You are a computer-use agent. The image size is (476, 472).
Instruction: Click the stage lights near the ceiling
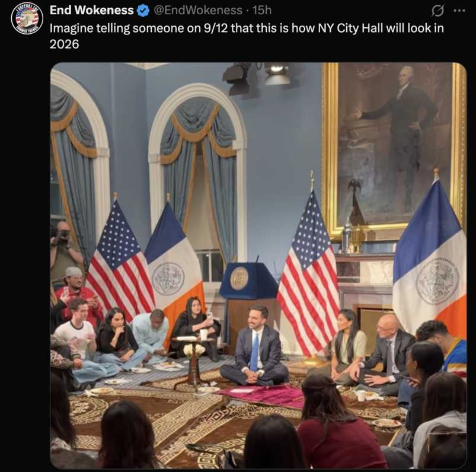(x=258, y=78)
